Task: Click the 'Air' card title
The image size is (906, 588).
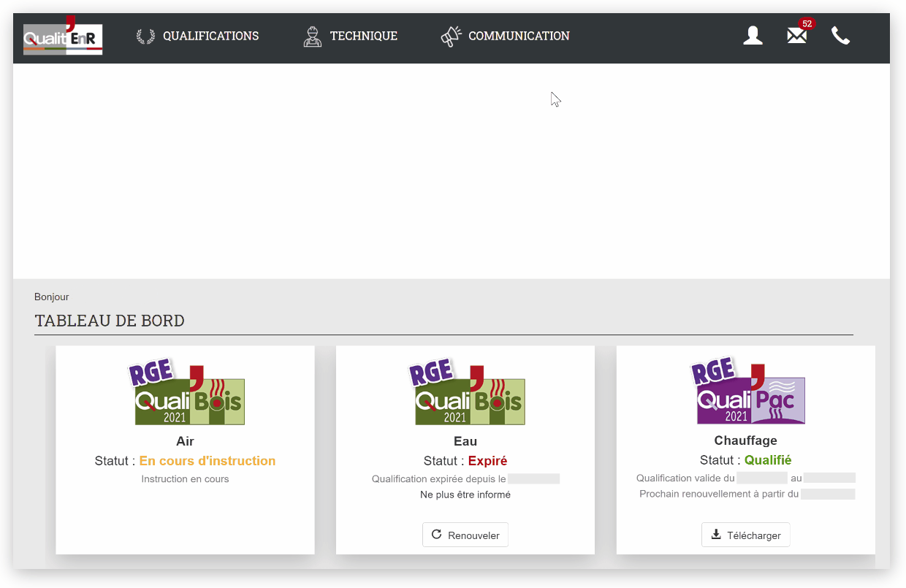Action: click(186, 441)
